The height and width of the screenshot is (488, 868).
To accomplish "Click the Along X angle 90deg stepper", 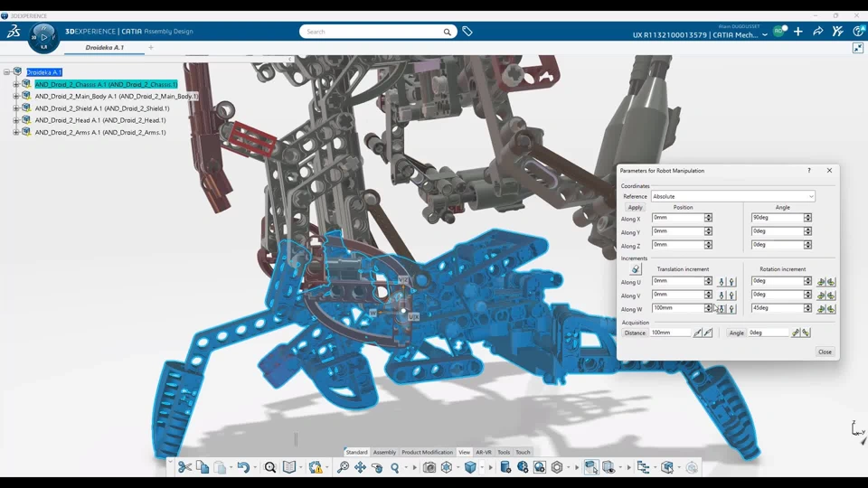I will [807, 218].
